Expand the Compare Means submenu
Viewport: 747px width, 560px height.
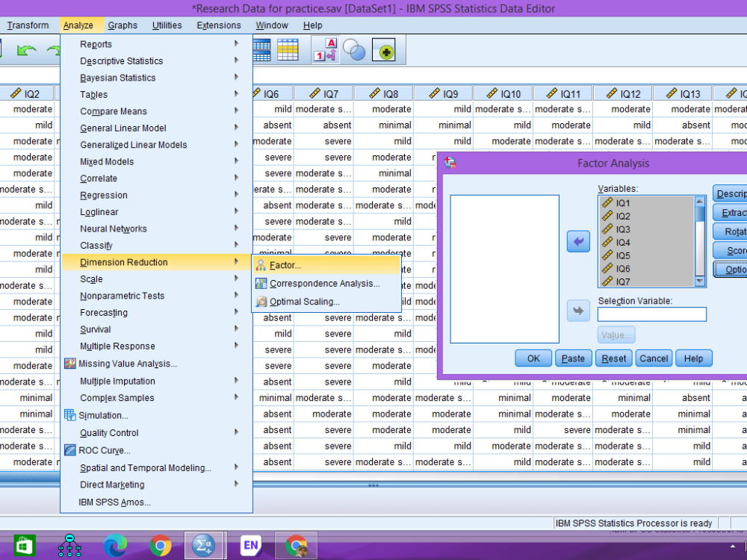pyautogui.click(x=157, y=111)
